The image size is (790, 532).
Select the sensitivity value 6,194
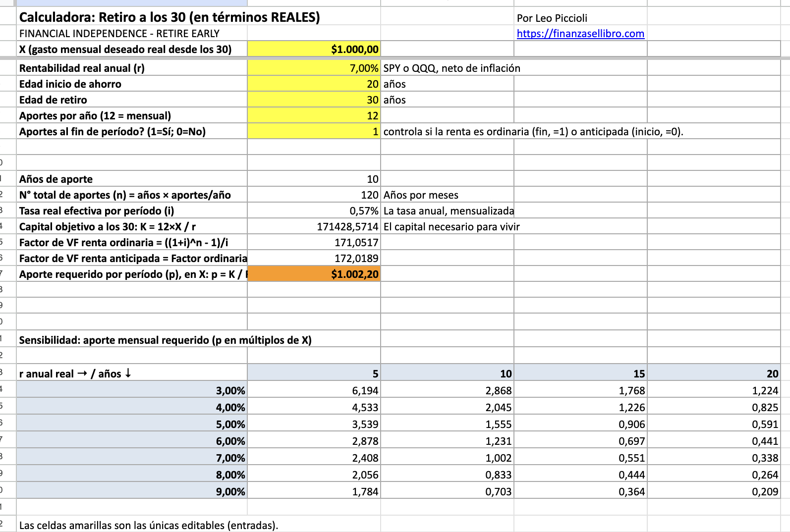coord(314,390)
